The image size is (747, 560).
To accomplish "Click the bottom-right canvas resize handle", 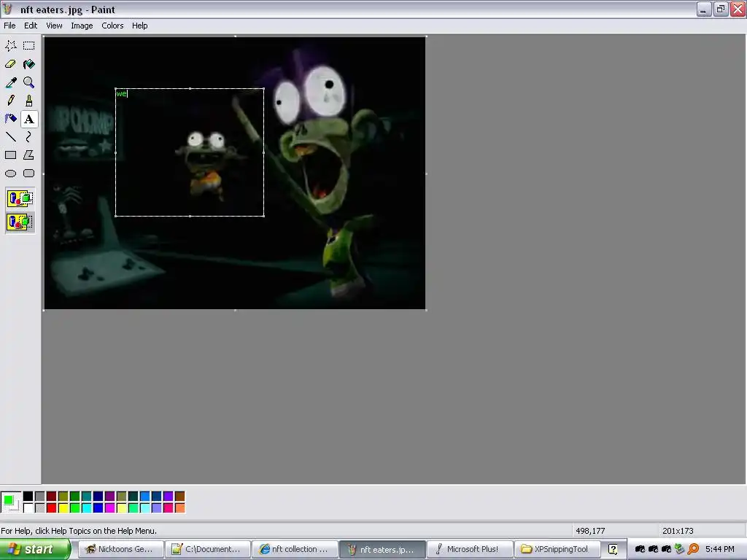I will pos(426,310).
